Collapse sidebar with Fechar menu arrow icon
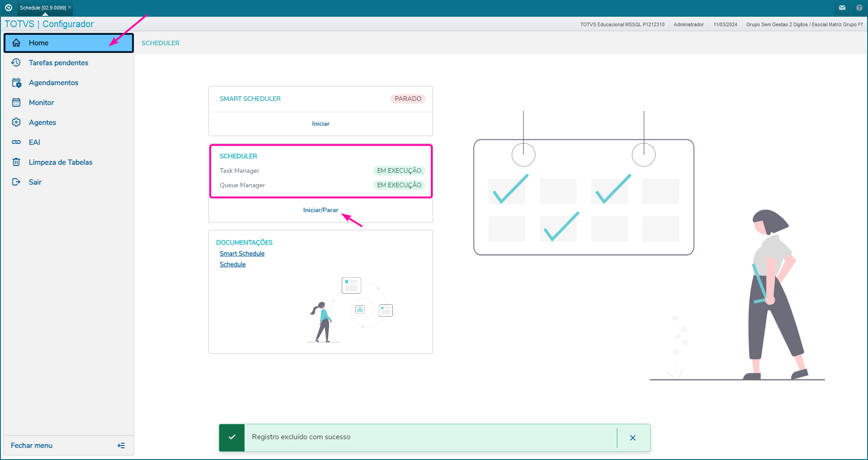Image resolution: width=868 pixels, height=460 pixels. click(121, 446)
